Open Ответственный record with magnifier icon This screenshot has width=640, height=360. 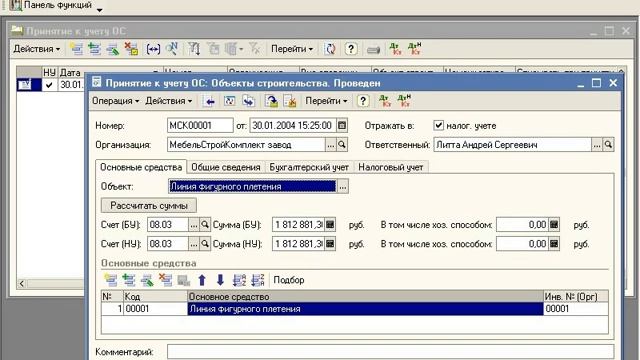[608, 144]
